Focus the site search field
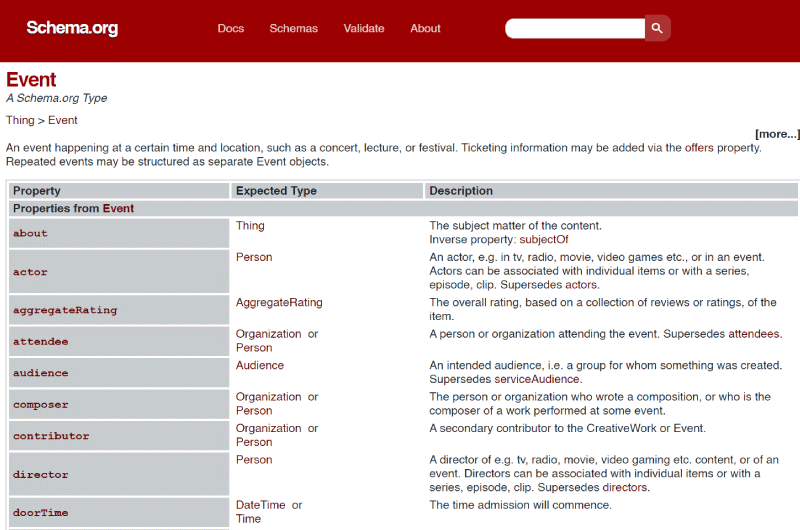Screen dimensions: 800x530 click(x=575, y=28)
